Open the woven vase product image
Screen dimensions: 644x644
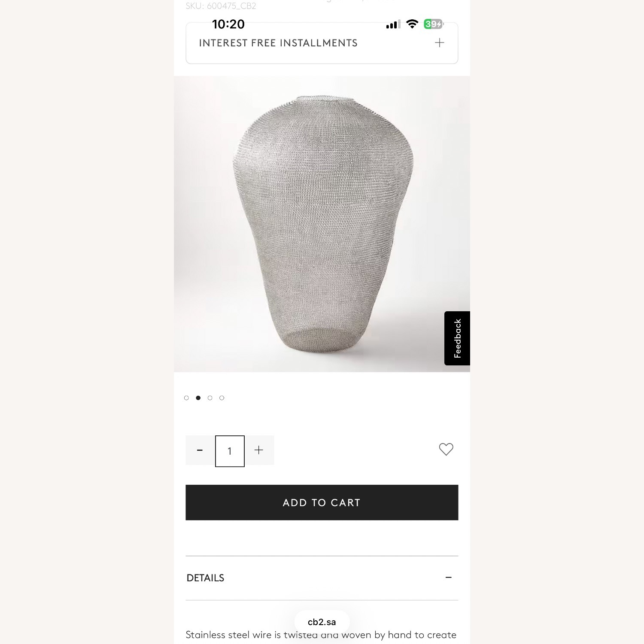(322, 224)
